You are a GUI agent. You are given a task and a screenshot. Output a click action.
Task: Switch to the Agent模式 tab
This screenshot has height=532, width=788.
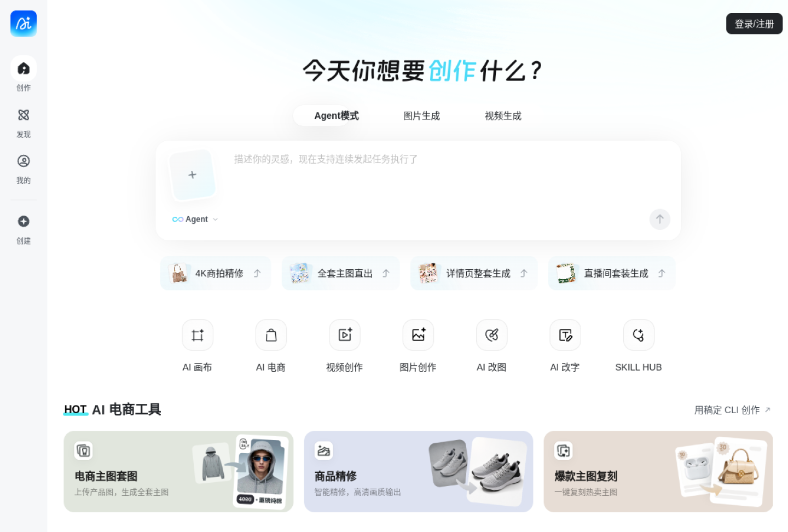tap(337, 115)
